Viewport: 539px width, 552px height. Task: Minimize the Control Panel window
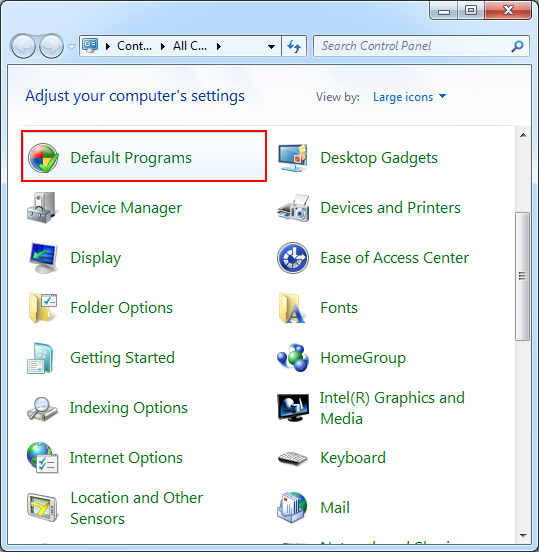pyautogui.click(x=444, y=11)
